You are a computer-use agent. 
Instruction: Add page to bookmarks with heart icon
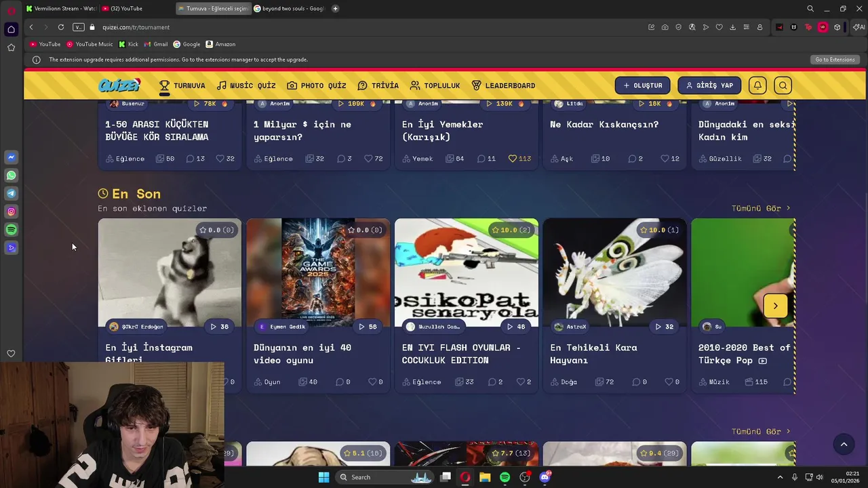click(719, 27)
